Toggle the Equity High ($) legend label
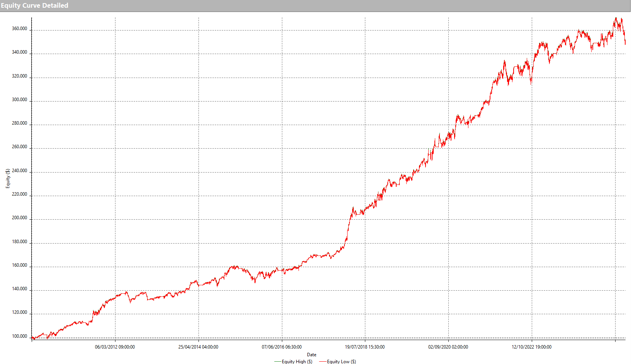Screen dimensions: 631x364 [297, 362]
